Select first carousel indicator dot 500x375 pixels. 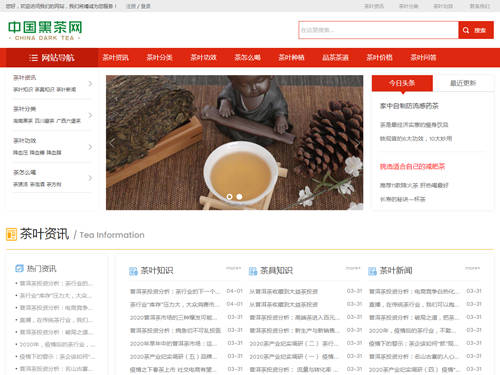click(229, 197)
